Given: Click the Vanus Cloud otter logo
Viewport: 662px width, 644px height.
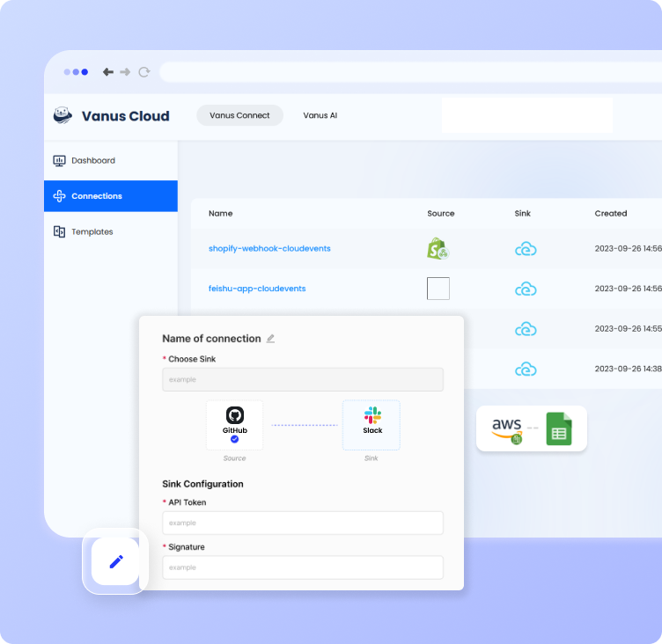Looking at the screenshot, I should 63,115.
